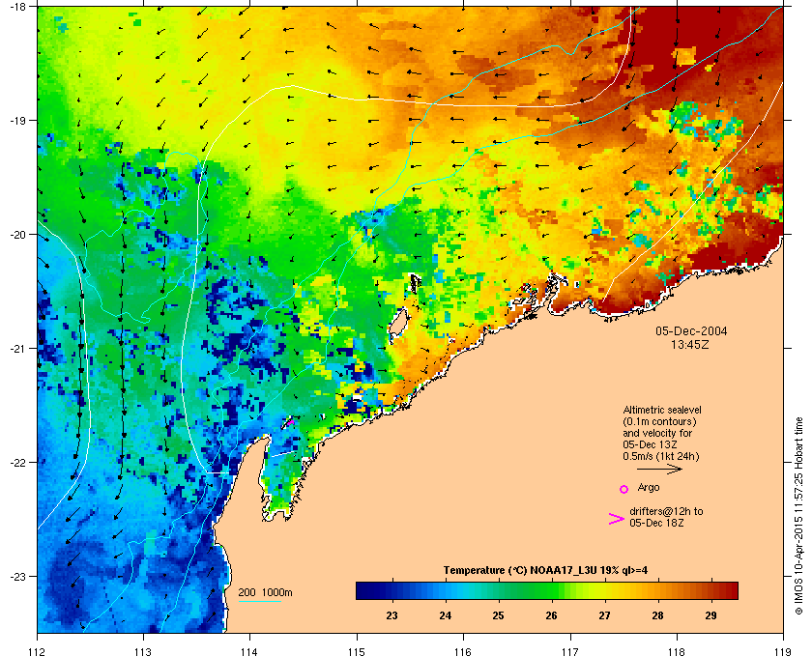Click the latitude label -18
The height and width of the screenshot is (657, 812).
17,6
